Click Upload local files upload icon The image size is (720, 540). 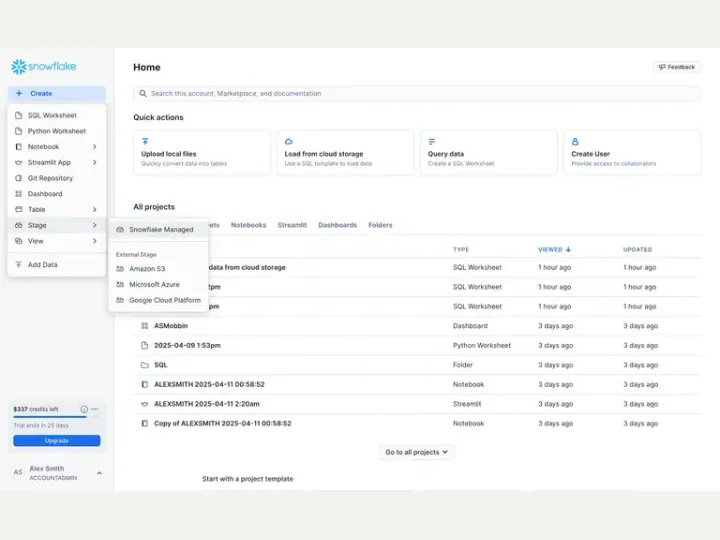click(x=145, y=141)
